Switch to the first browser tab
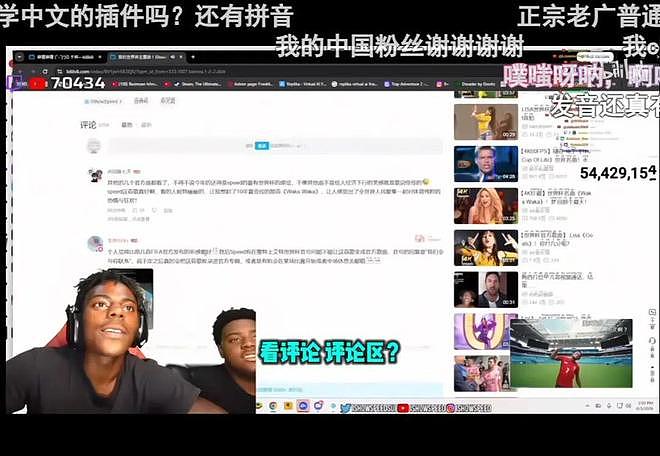This screenshot has height=456, width=660. 63,57
